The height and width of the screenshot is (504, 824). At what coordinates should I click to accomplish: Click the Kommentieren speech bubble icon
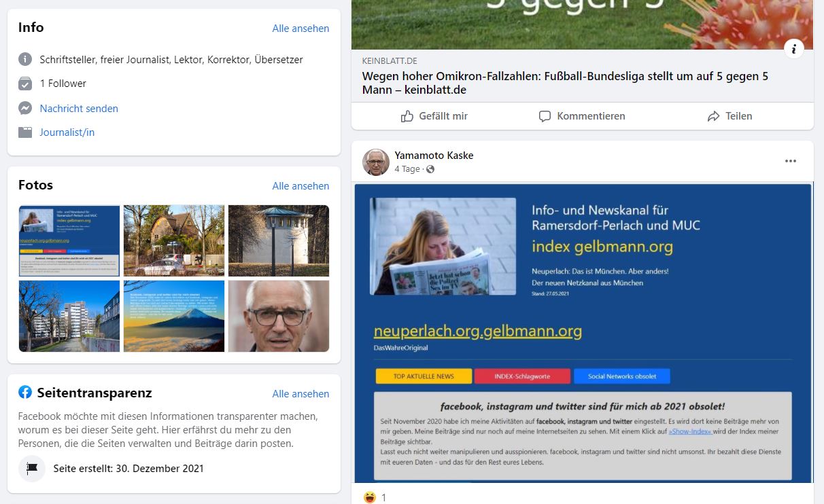[x=545, y=116]
